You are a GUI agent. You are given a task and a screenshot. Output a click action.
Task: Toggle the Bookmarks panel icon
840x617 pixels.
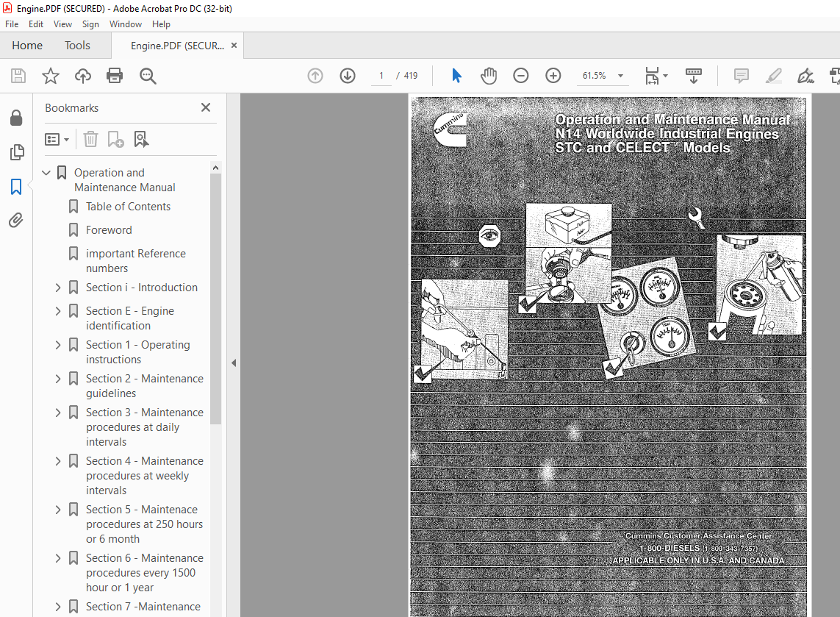[x=17, y=187]
